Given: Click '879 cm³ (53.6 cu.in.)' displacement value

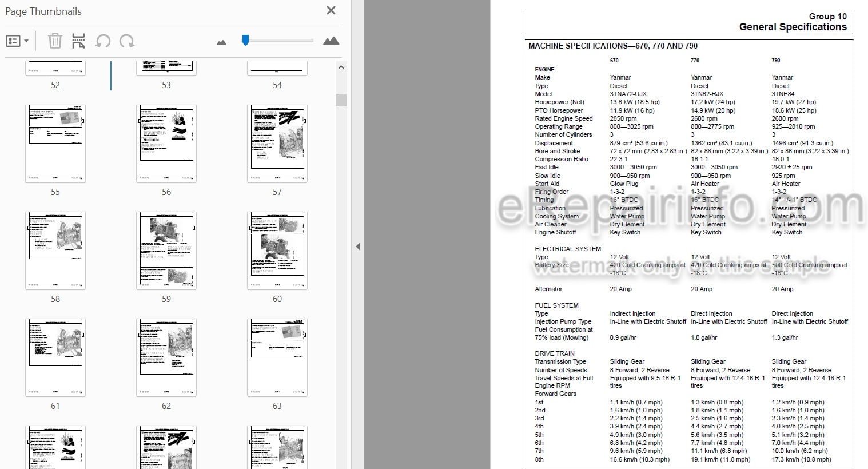Looking at the screenshot, I should click(x=639, y=143).
